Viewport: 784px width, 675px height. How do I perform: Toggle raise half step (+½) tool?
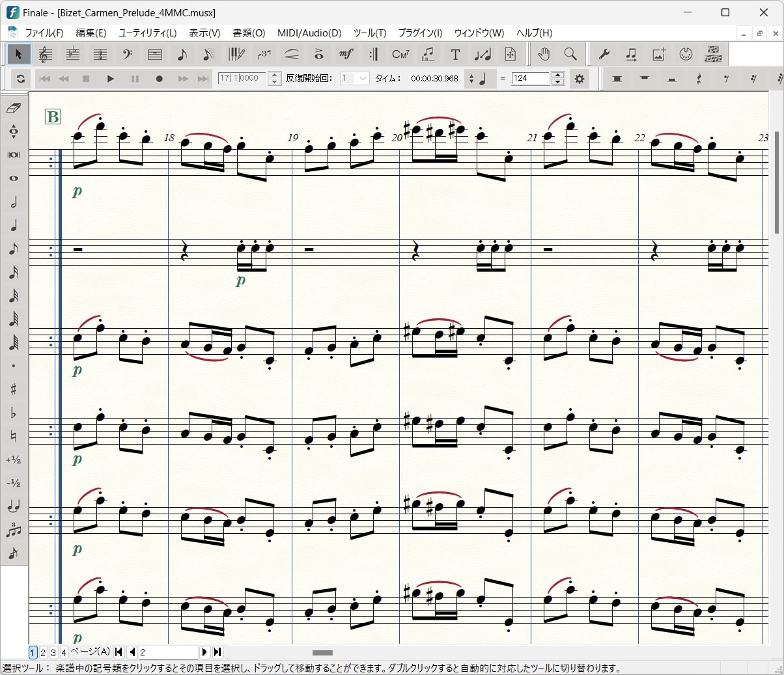[14, 460]
